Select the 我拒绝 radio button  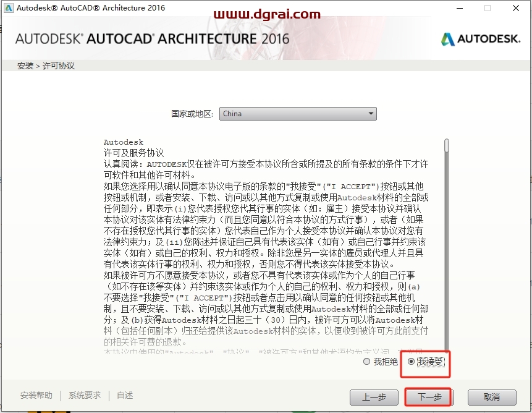(366, 362)
